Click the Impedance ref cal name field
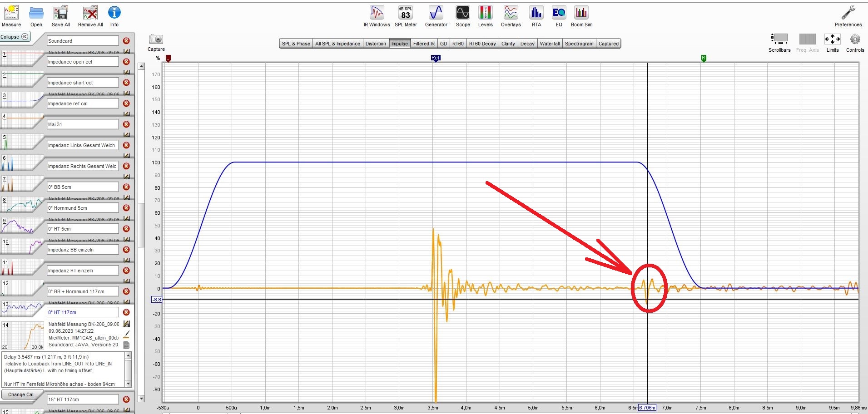The image size is (868, 414). tap(83, 103)
